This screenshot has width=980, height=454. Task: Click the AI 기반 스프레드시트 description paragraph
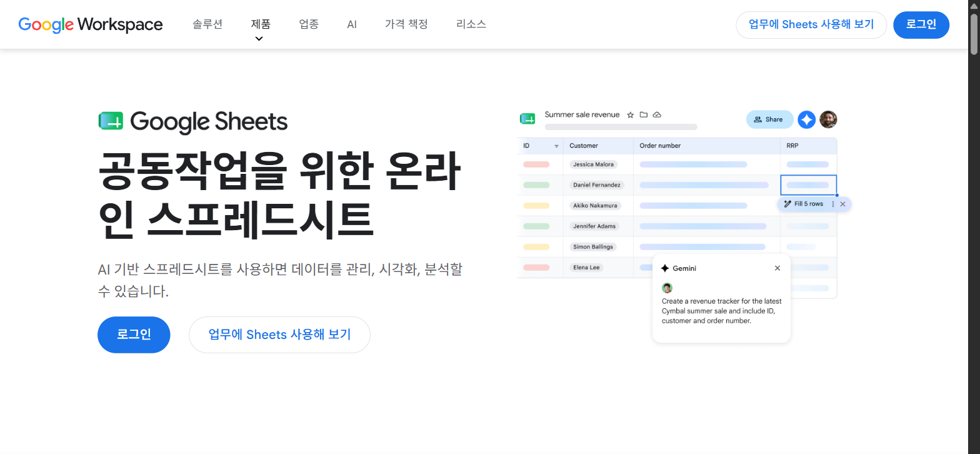coord(280,280)
